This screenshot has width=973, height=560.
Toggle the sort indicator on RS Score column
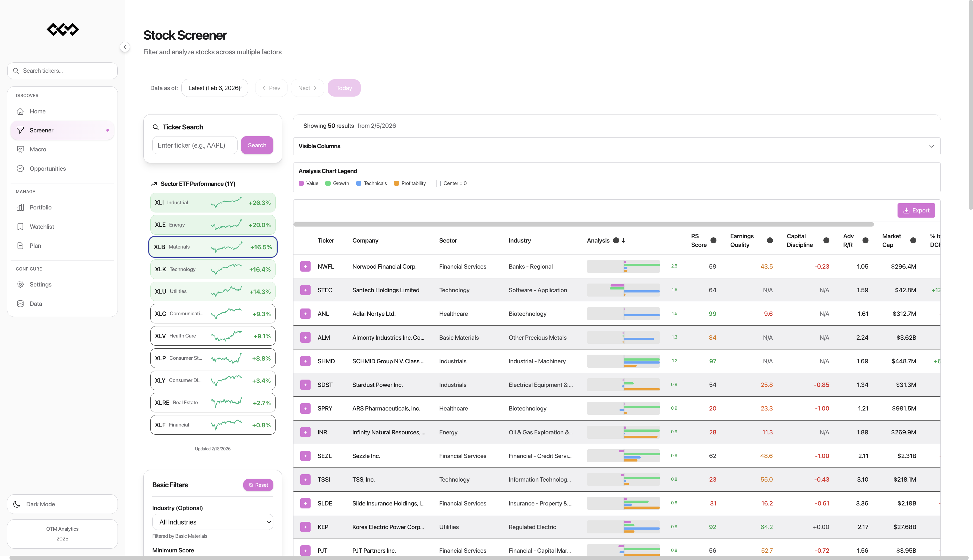pos(714,240)
